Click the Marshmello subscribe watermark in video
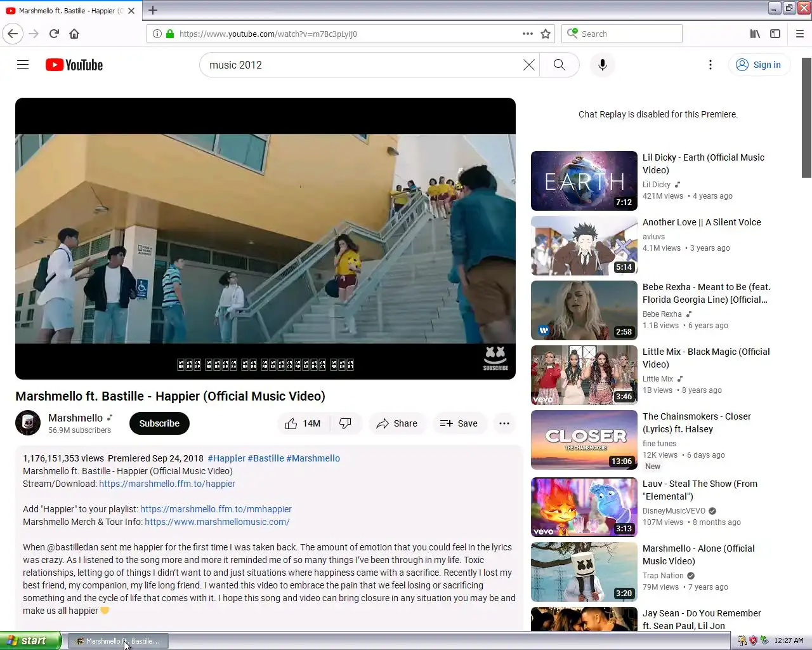The width and height of the screenshot is (812, 650). [x=495, y=359]
